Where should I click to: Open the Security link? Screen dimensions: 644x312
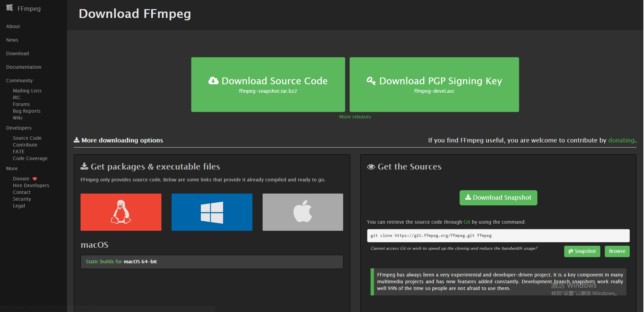(22, 199)
